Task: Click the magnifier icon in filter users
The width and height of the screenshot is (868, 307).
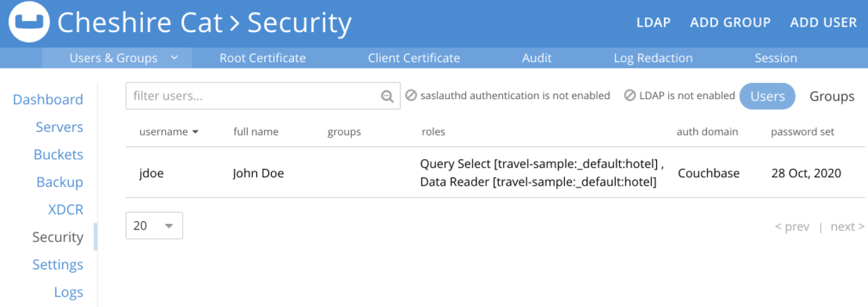Action: point(387,97)
